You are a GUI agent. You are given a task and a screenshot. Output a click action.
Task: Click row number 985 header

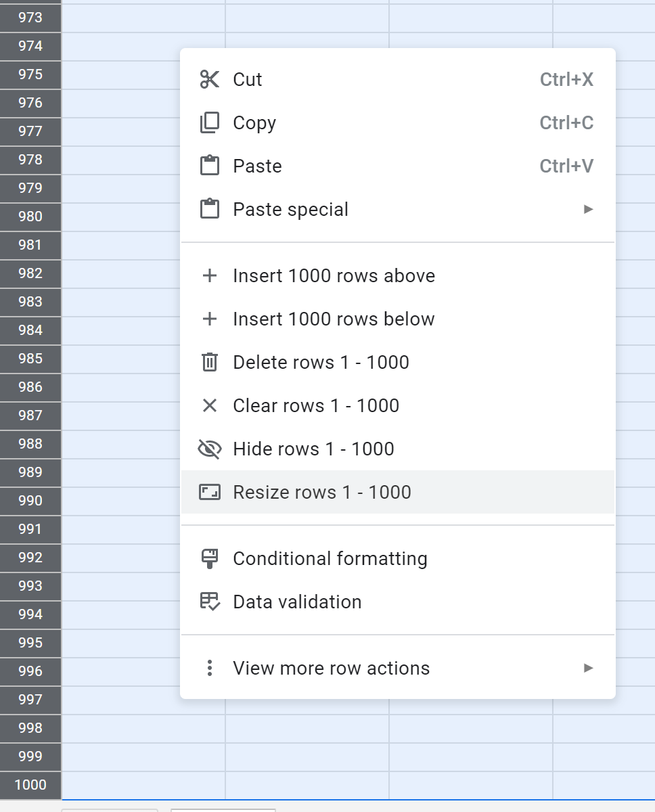30,359
